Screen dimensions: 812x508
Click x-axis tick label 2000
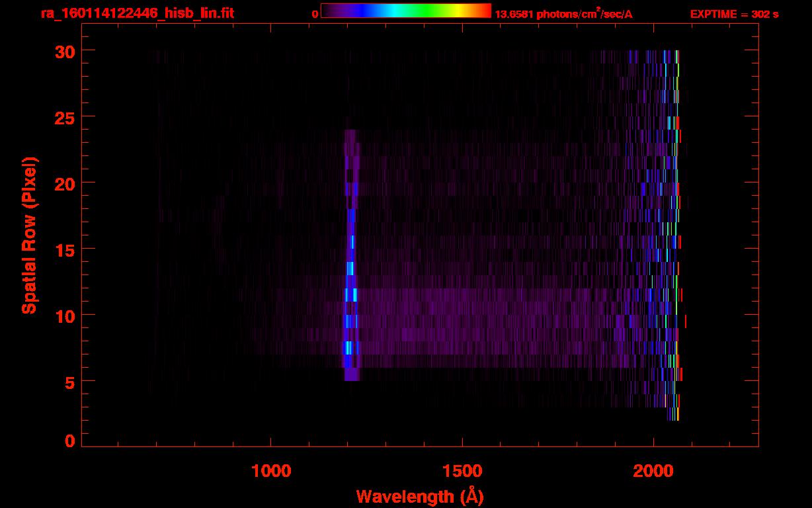pyautogui.click(x=653, y=471)
